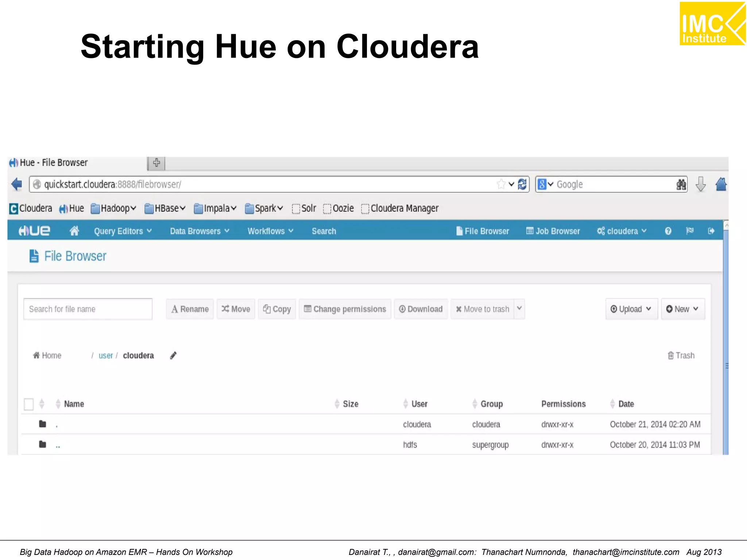Screen dimensions: 747x560
Task: Go to Hue home via house icon
Action: pyautogui.click(x=74, y=231)
